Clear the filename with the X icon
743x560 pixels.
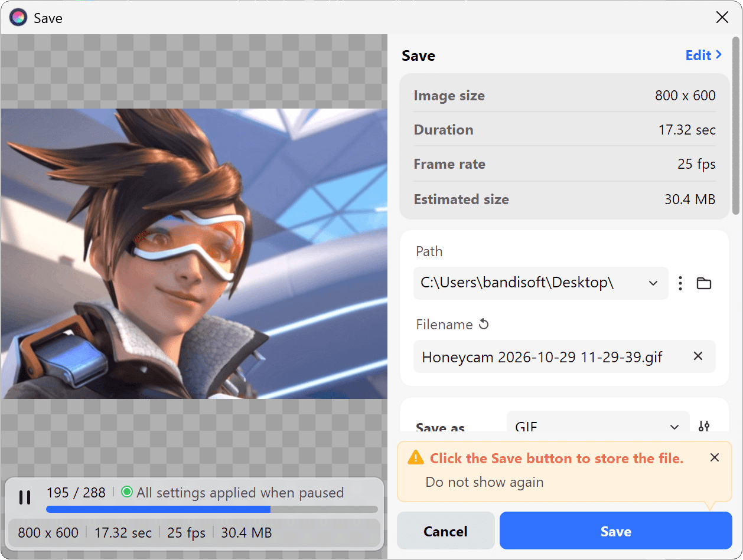[x=698, y=356]
